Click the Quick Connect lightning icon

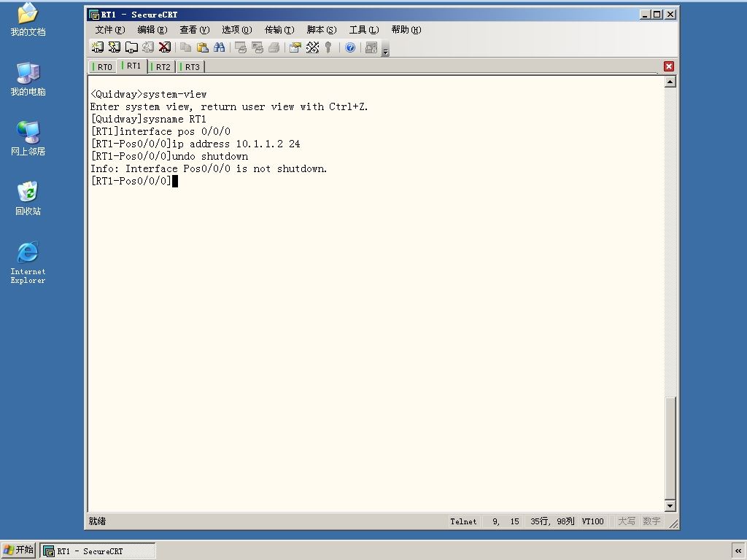[x=115, y=47]
